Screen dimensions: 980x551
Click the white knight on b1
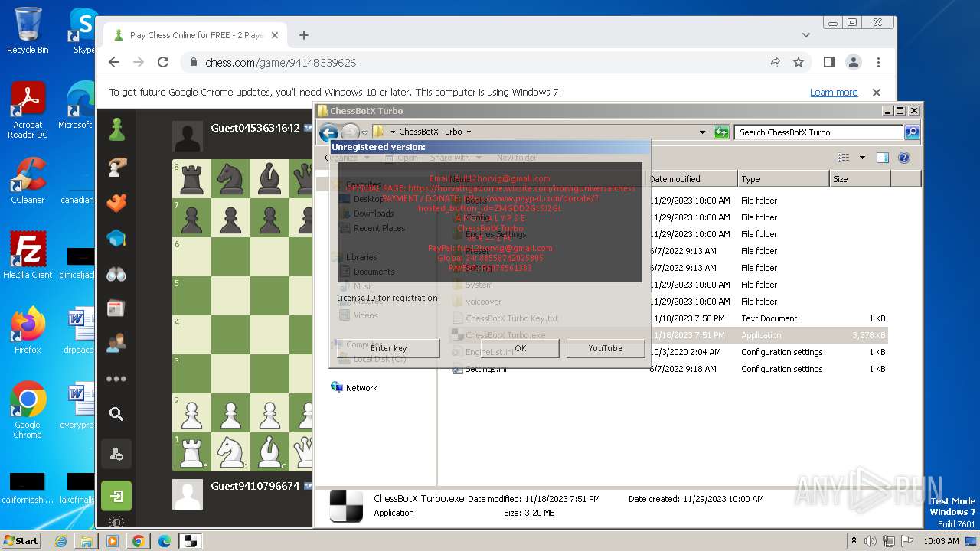(230, 452)
